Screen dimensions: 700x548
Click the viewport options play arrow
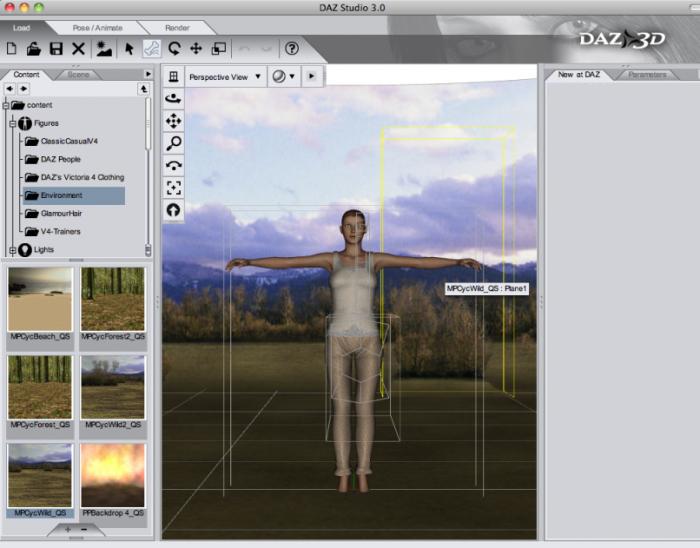(x=312, y=76)
